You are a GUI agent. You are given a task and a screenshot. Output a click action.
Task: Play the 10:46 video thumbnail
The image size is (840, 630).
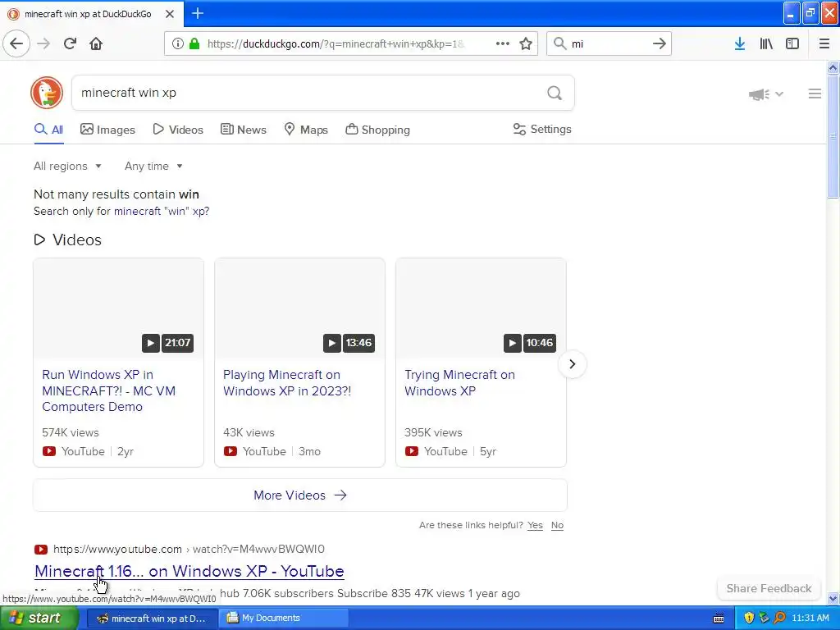click(x=481, y=308)
